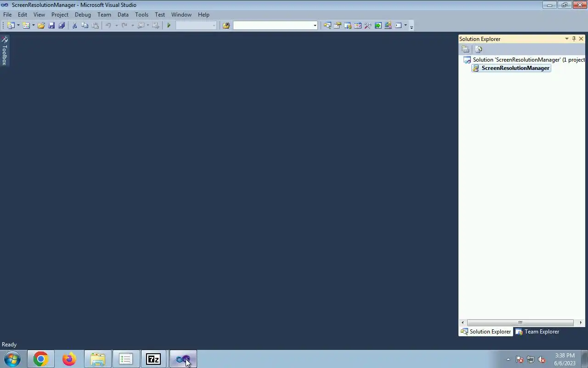
Task: Click the Redo arrow icon
Action: (x=124, y=25)
